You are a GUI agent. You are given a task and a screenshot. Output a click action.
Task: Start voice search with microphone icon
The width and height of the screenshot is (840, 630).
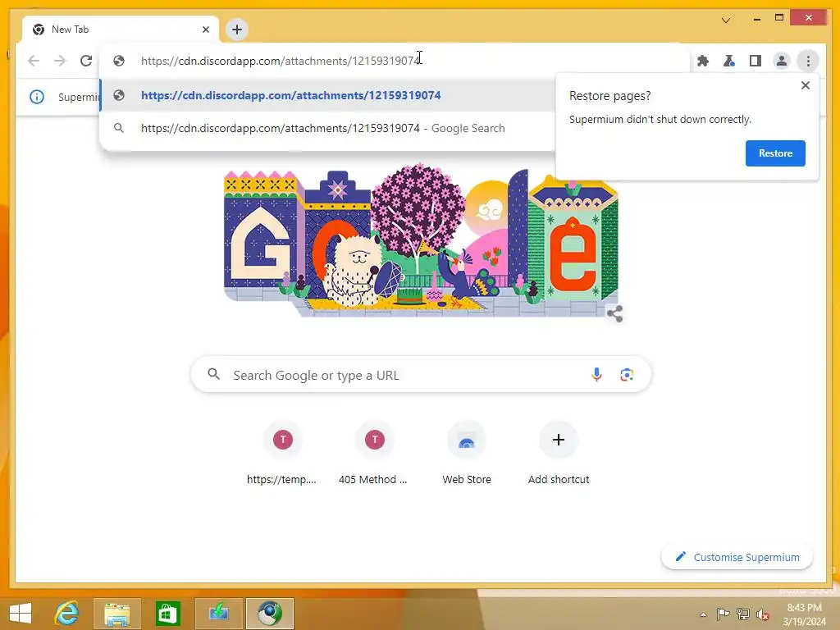coord(596,374)
